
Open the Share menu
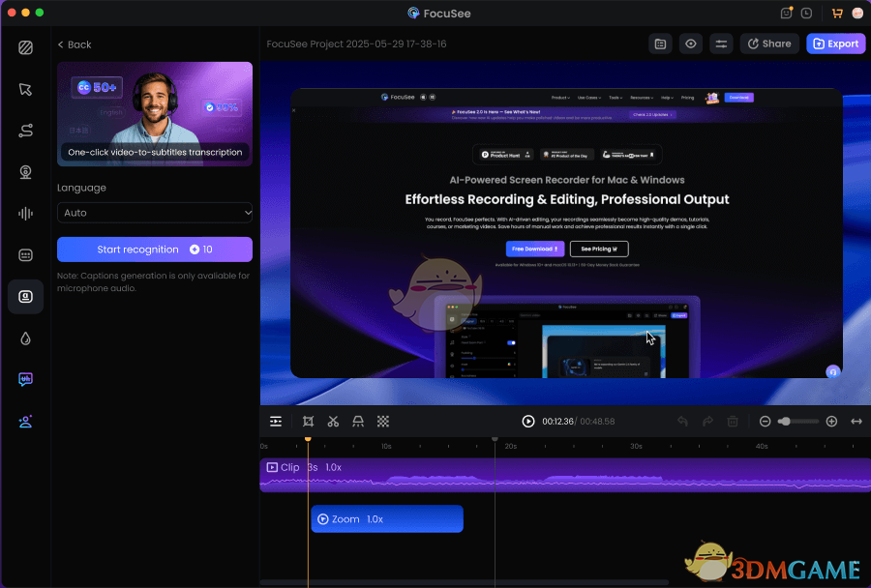pyautogui.click(x=769, y=44)
